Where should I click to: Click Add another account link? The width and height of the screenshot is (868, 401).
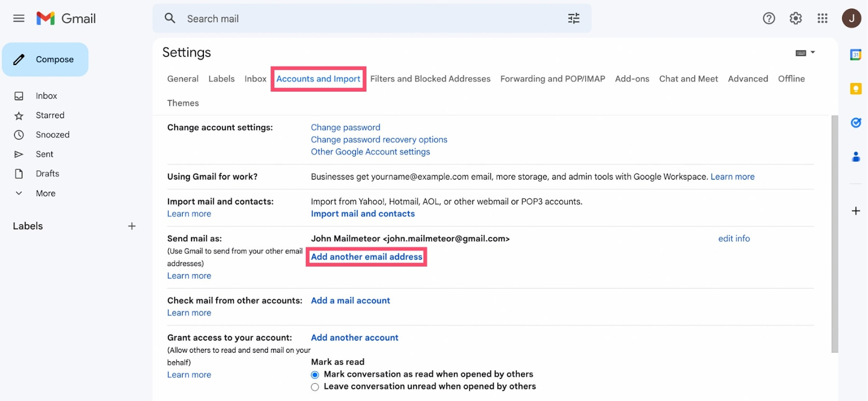point(355,338)
